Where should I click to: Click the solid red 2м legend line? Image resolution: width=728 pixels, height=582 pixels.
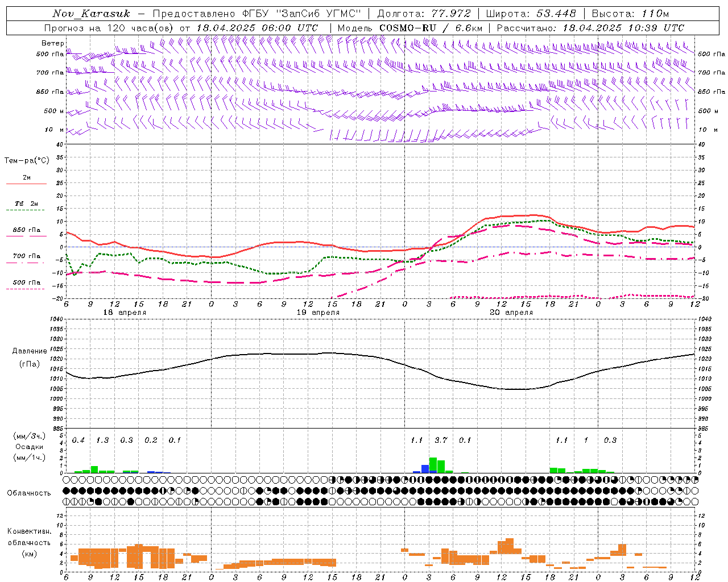[26, 184]
